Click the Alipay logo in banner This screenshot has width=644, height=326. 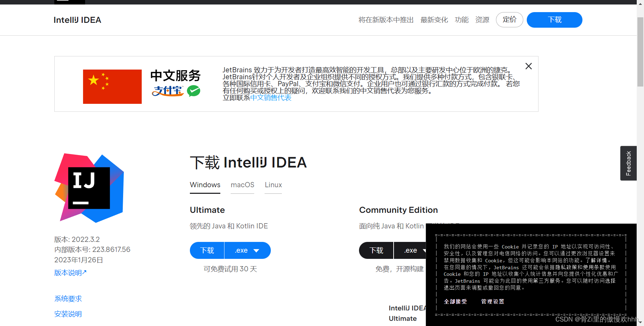[168, 91]
